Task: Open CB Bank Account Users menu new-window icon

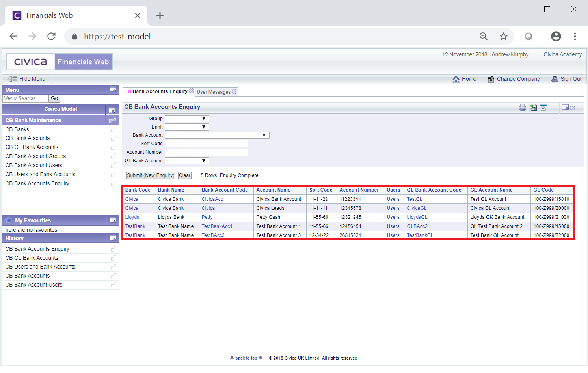Action: 114,166
